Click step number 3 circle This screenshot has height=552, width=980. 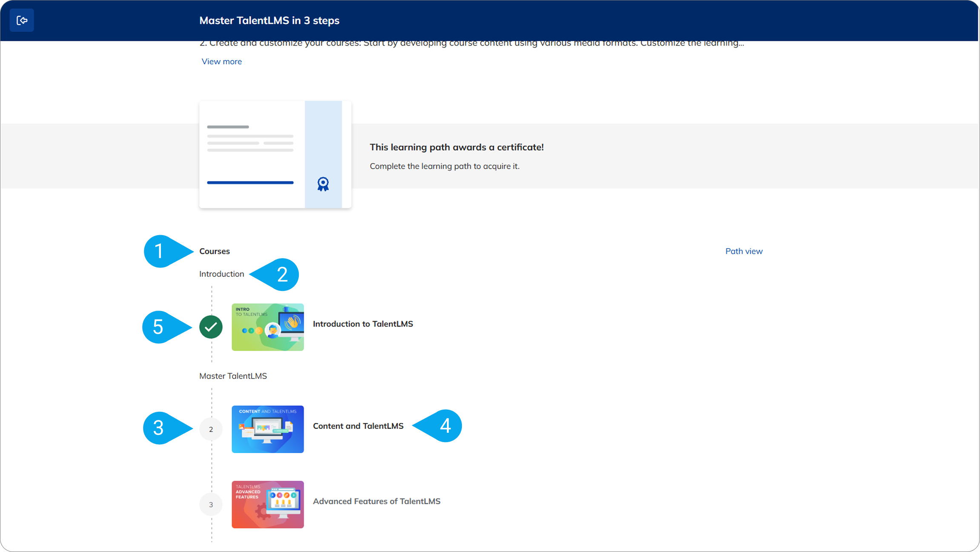point(211,505)
